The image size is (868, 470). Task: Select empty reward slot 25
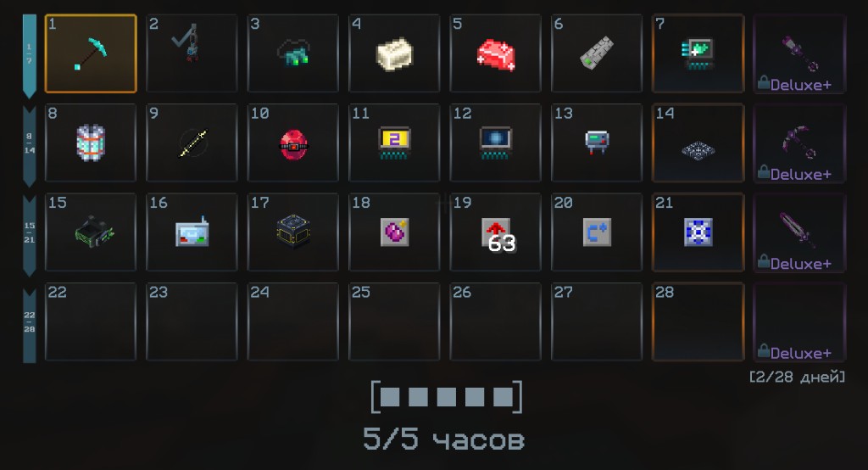pos(394,322)
